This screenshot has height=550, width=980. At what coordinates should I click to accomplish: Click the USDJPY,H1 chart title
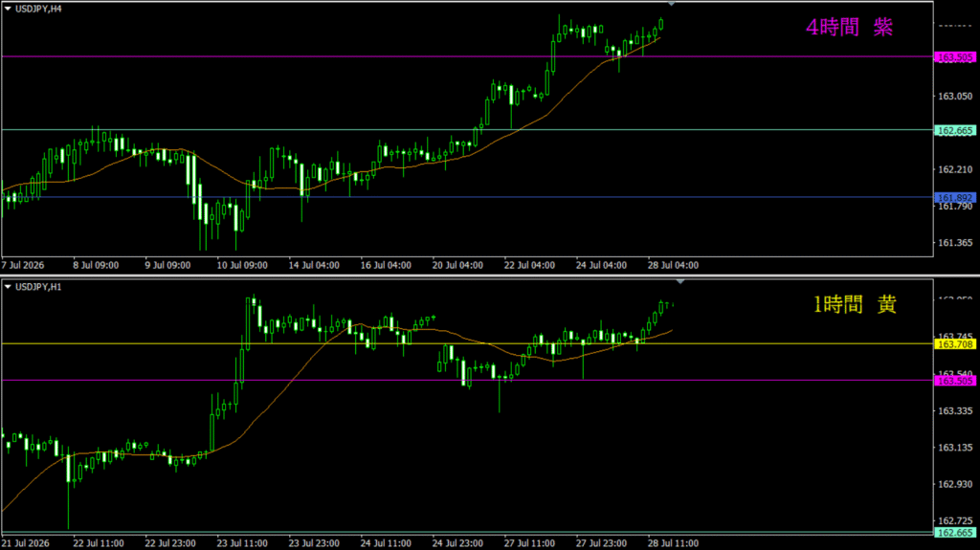pos(38,287)
